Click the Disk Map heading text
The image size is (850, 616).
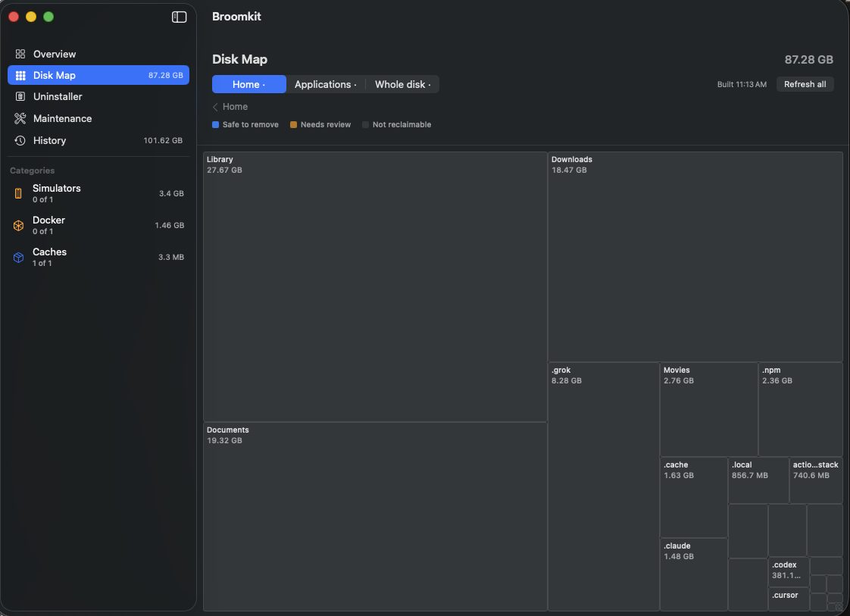pos(239,59)
